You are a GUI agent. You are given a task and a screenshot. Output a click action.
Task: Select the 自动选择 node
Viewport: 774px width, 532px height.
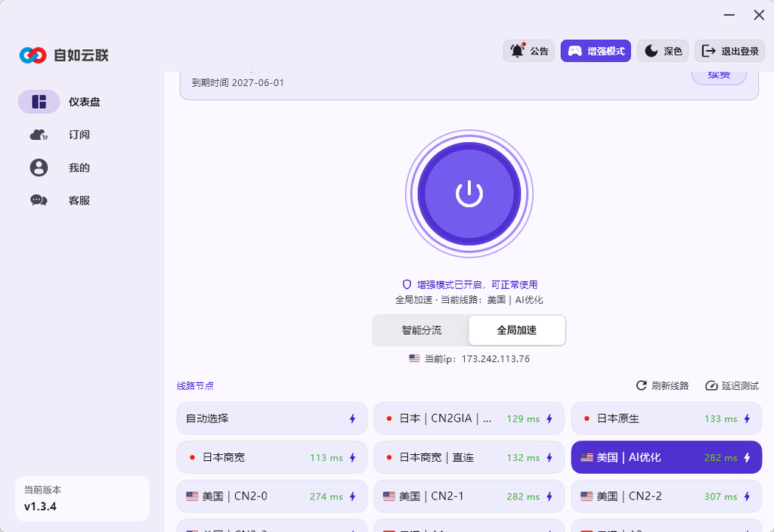pyautogui.click(x=272, y=419)
